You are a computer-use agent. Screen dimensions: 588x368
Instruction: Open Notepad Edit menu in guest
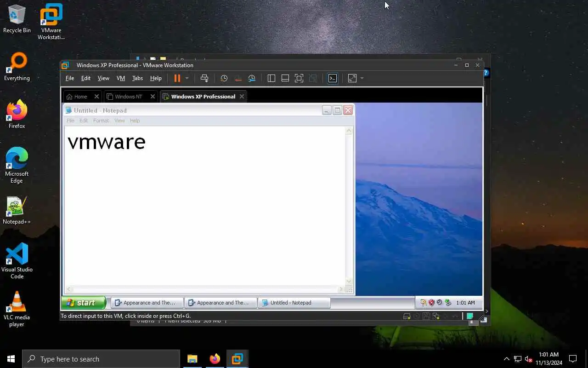84,121
